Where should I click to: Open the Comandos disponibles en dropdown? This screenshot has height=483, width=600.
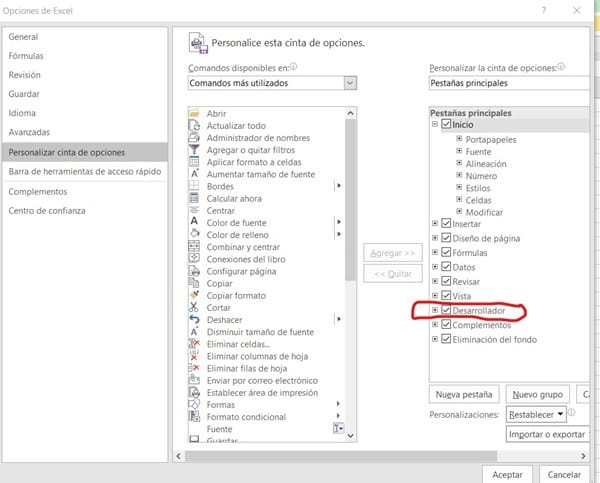[x=350, y=83]
